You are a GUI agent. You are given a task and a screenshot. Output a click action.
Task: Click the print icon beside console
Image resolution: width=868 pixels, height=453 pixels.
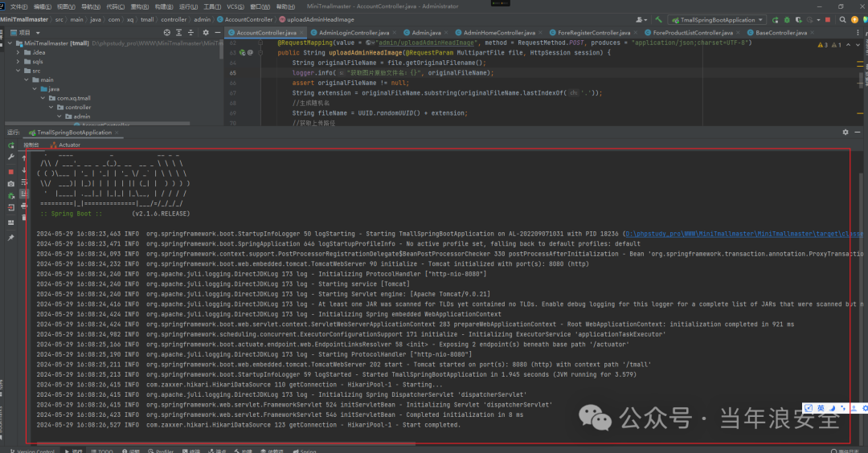click(24, 206)
